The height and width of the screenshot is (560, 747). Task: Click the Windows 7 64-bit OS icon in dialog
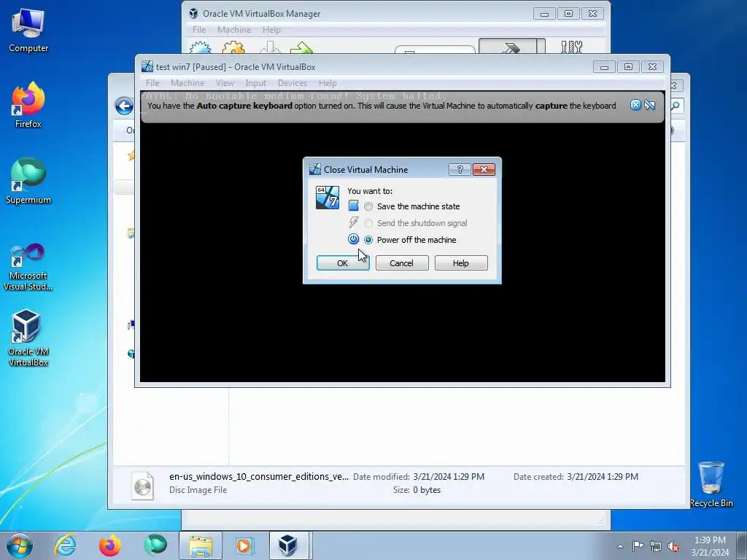tap(328, 198)
